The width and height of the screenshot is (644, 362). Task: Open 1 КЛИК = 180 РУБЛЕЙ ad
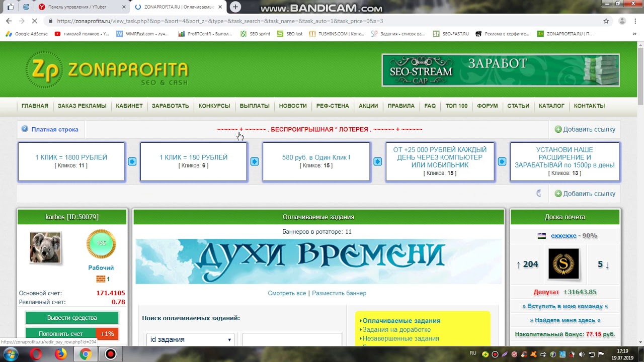click(x=194, y=157)
